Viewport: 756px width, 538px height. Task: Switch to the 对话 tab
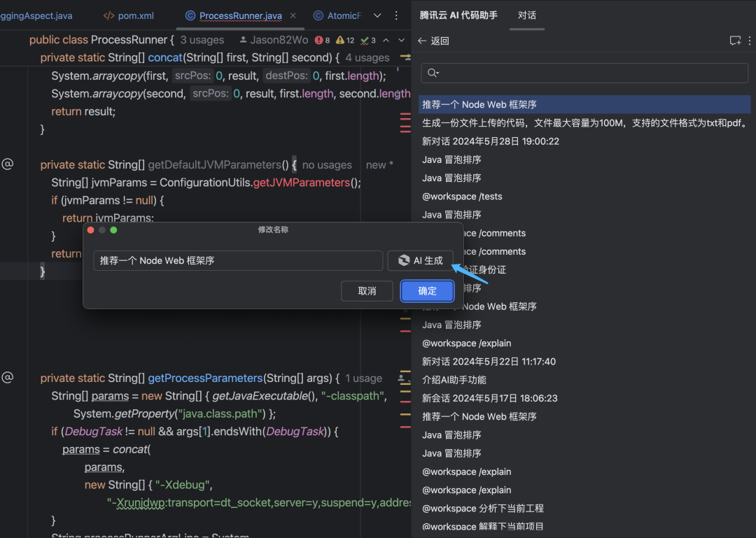(527, 15)
